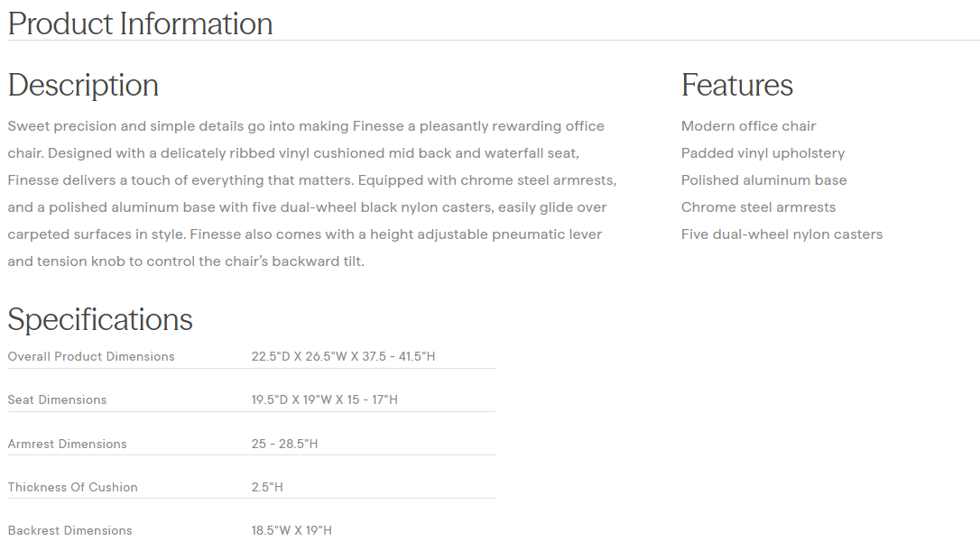Click the Features section heading
This screenshot has width=980, height=541.
[x=737, y=85]
